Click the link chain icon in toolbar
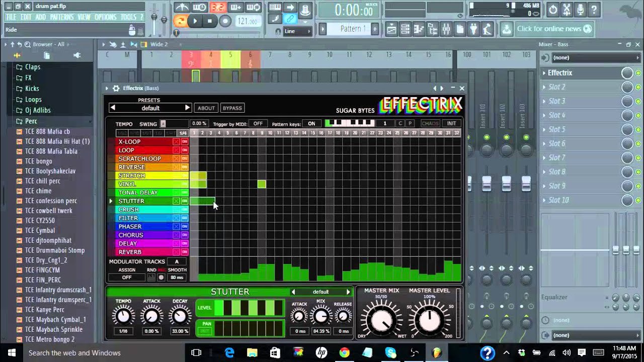This screenshot has height=362, width=644. click(x=290, y=19)
